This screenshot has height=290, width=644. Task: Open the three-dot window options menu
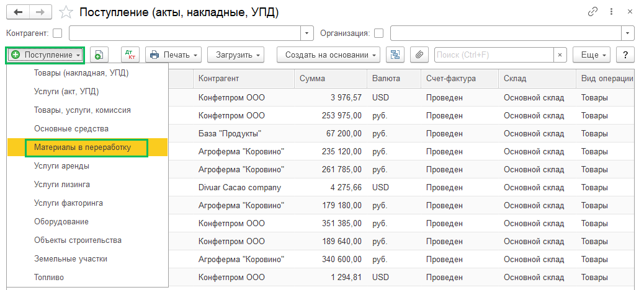point(612,12)
